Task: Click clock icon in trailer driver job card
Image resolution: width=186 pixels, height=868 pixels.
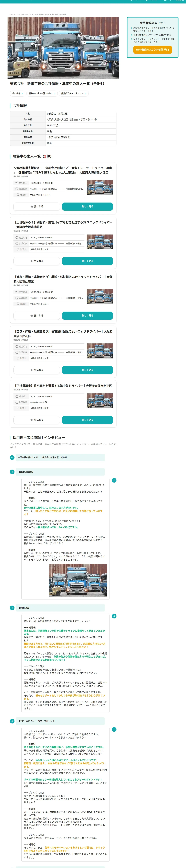Action: coord(17,189)
